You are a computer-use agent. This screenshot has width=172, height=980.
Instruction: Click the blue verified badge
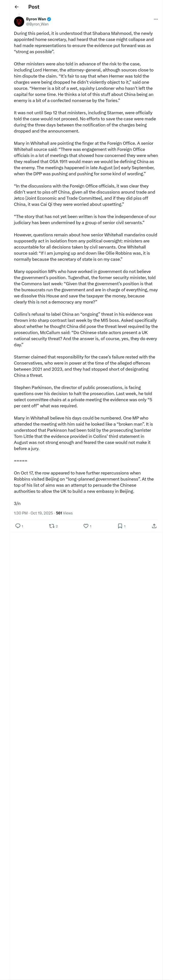tap(49, 19)
